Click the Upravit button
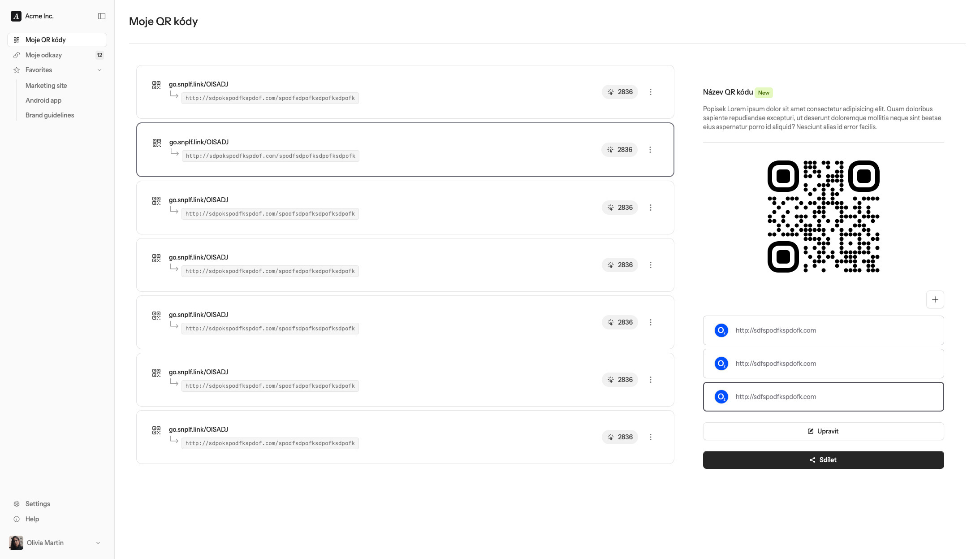This screenshot has width=980, height=559. coord(823,431)
